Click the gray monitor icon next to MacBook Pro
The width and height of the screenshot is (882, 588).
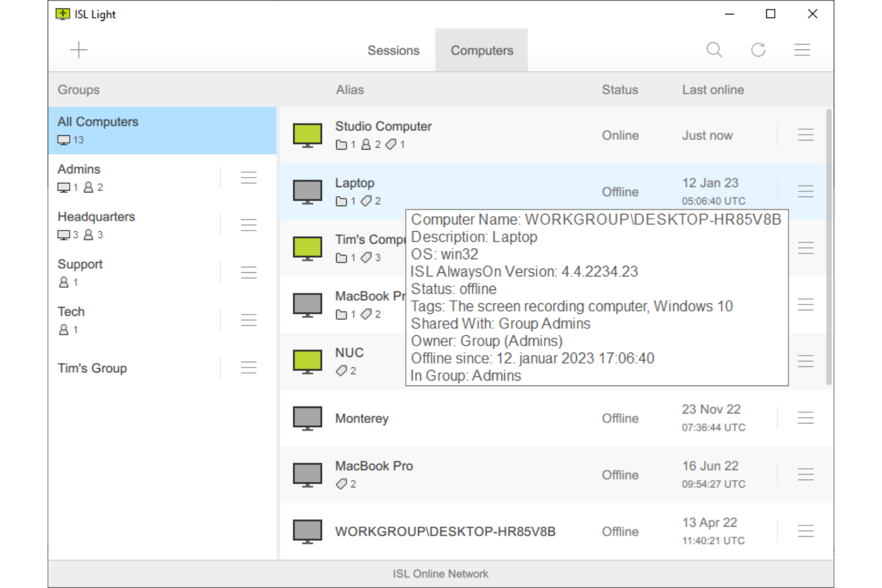click(307, 474)
